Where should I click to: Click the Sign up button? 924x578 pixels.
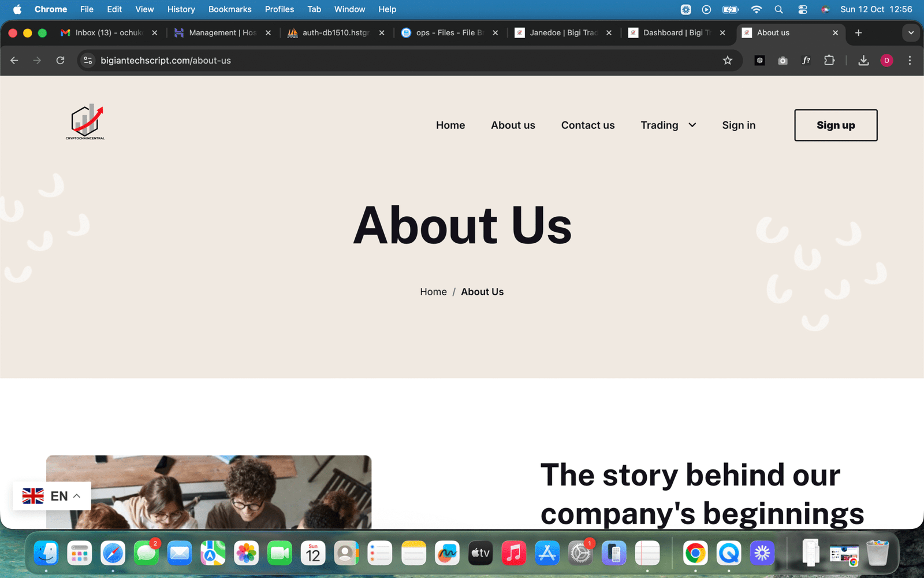[836, 125]
